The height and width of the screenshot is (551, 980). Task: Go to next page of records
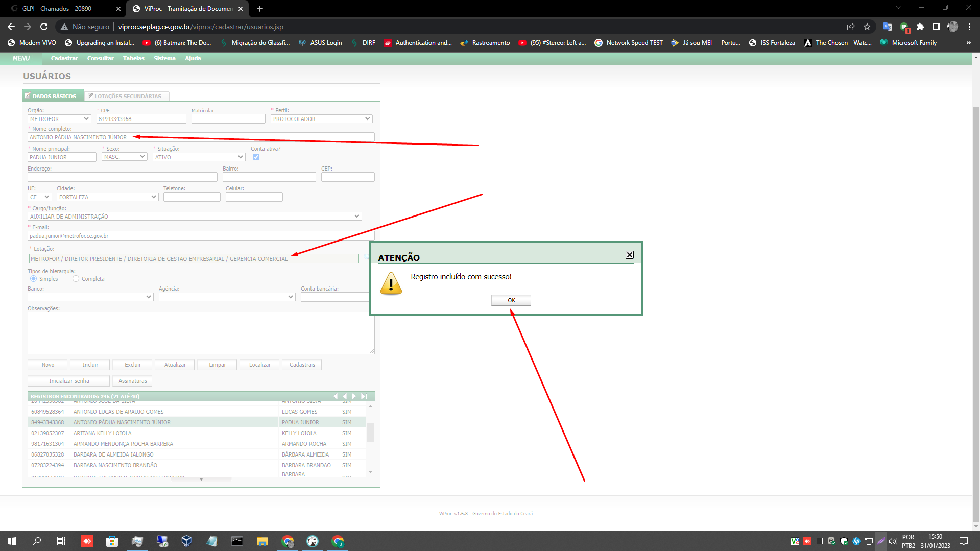(x=354, y=396)
